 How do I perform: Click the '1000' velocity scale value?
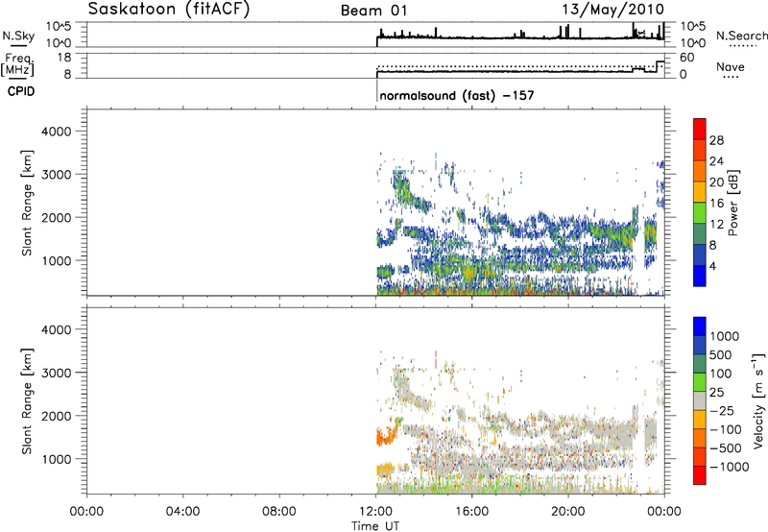(x=725, y=336)
